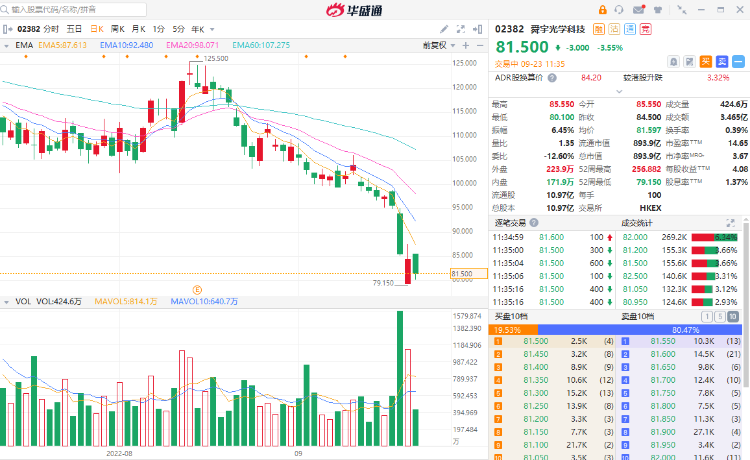Switch chart to 五日 view
This screenshot has width=750, height=460.
[74, 29]
